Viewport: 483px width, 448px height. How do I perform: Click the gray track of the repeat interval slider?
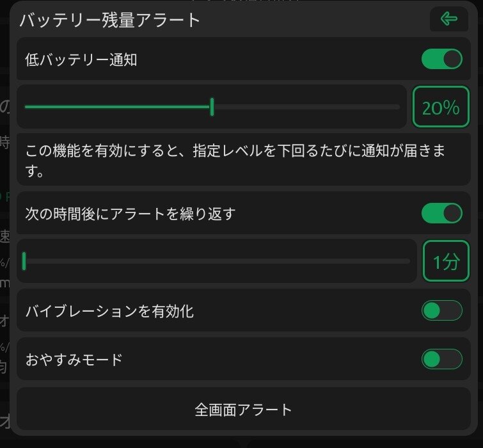218,261
